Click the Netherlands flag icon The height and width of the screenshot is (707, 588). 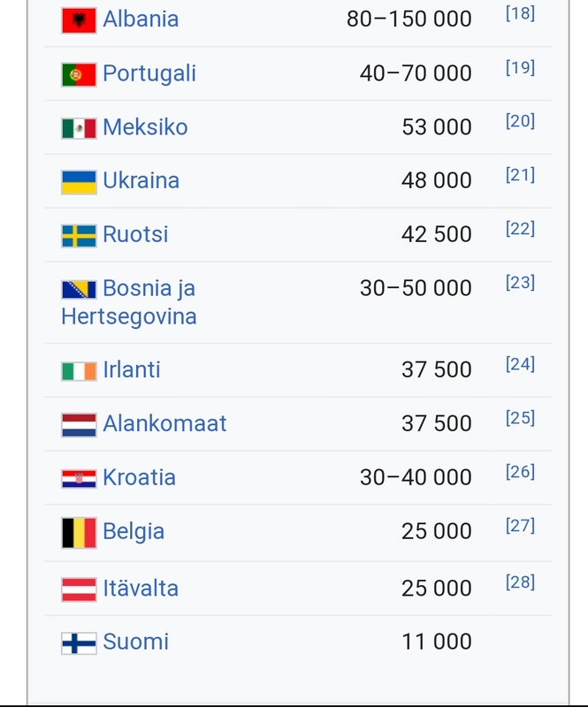point(79,425)
